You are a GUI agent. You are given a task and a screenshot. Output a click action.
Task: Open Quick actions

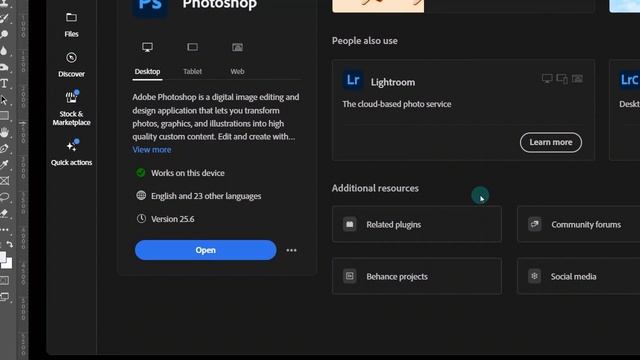click(71, 152)
